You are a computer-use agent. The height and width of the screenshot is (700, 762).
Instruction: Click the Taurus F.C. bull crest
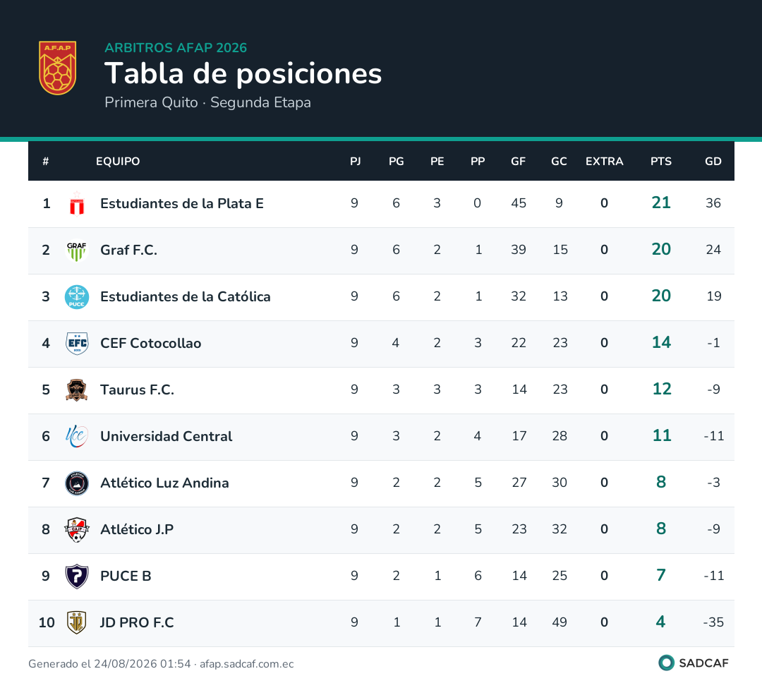pyautogui.click(x=77, y=390)
